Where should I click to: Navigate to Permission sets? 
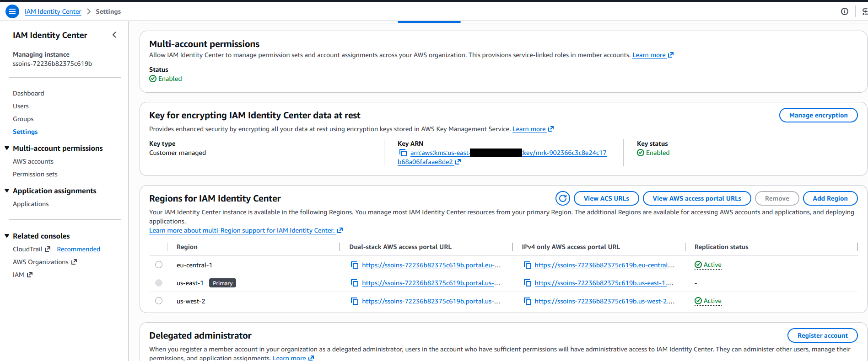point(35,174)
